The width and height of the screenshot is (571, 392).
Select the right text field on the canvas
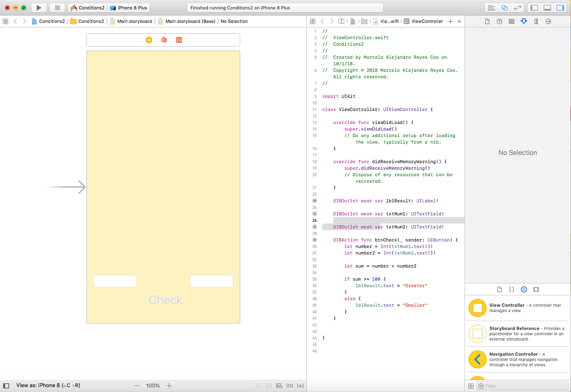[x=212, y=281]
